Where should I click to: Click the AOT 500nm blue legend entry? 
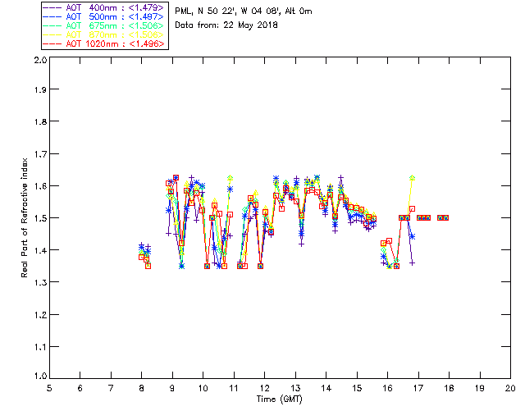[103, 16]
